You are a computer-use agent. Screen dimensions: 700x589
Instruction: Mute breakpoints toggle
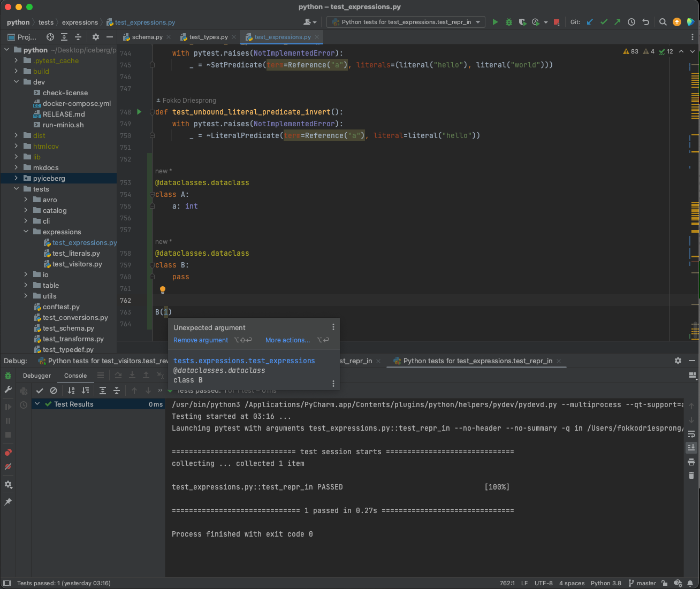pyautogui.click(x=8, y=466)
